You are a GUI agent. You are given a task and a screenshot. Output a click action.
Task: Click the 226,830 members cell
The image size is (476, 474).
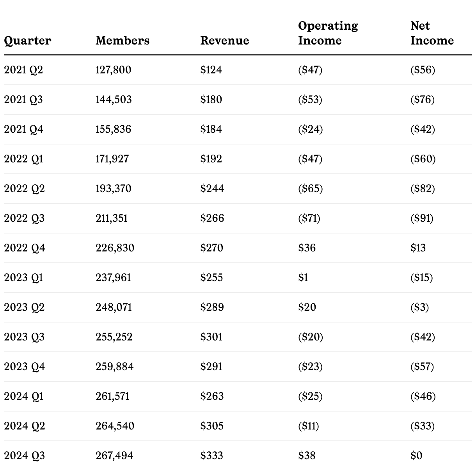(x=115, y=248)
